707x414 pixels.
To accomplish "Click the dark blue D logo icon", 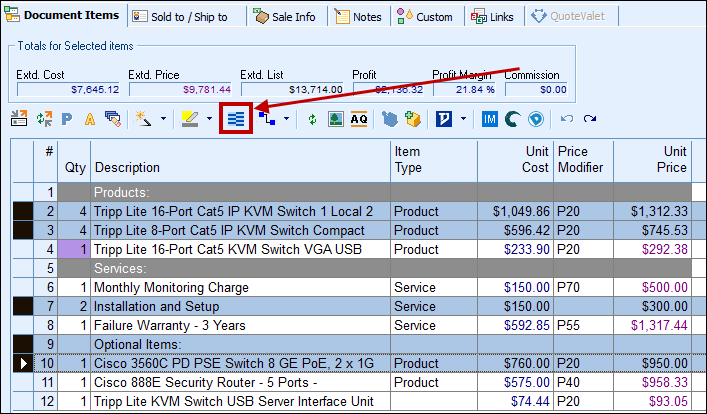I will tap(444, 119).
